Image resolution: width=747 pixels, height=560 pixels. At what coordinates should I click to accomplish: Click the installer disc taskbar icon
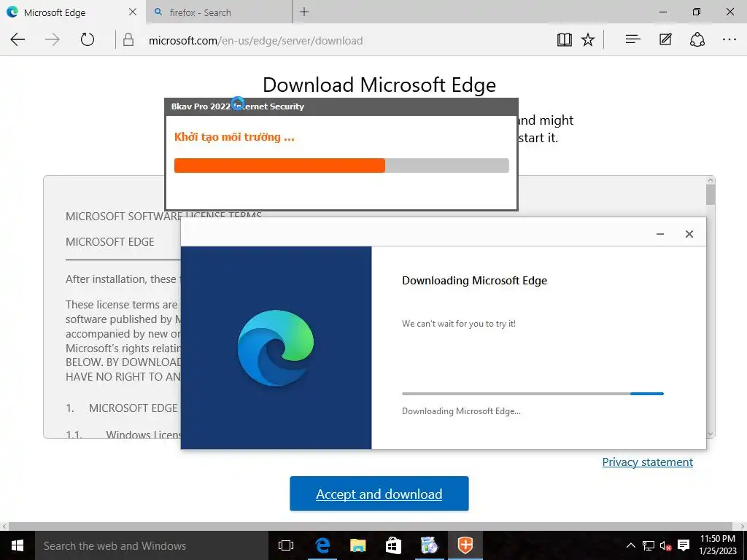point(429,545)
